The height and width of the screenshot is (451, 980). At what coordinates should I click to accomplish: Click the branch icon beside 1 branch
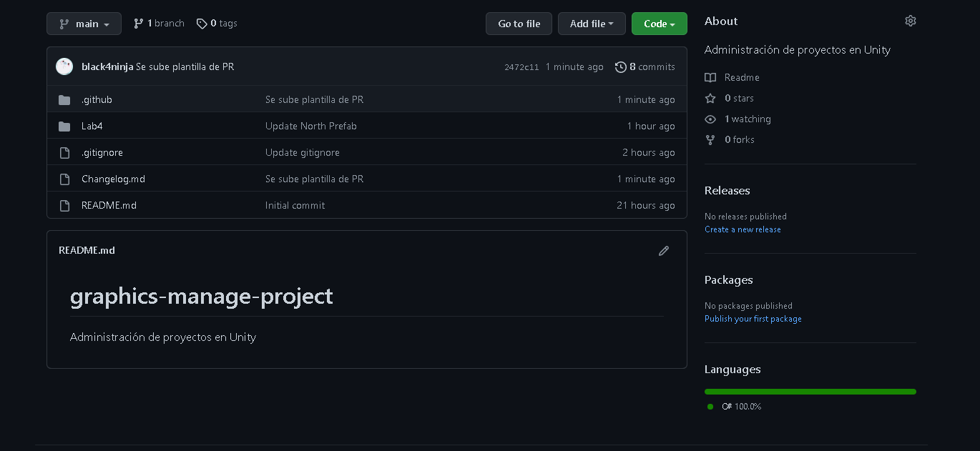pyautogui.click(x=139, y=24)
